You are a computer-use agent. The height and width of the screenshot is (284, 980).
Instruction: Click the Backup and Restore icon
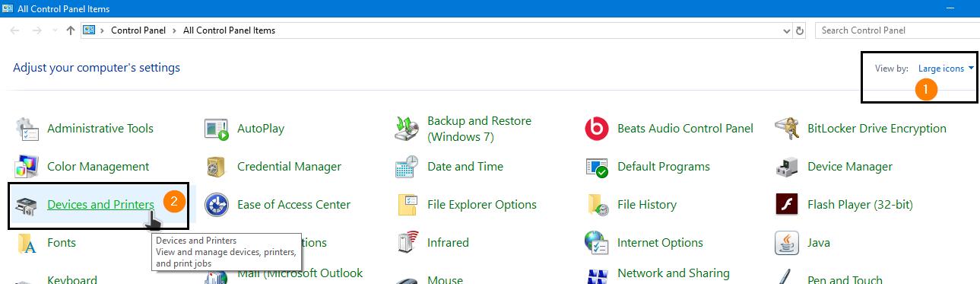pyautogui.click(x=408, y=129)
